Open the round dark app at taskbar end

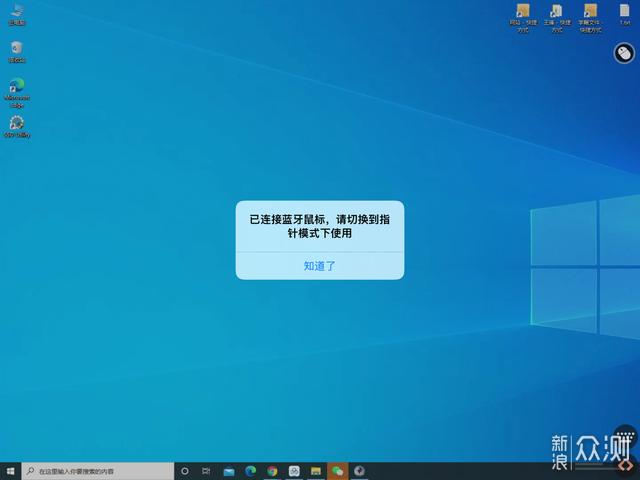359,471
